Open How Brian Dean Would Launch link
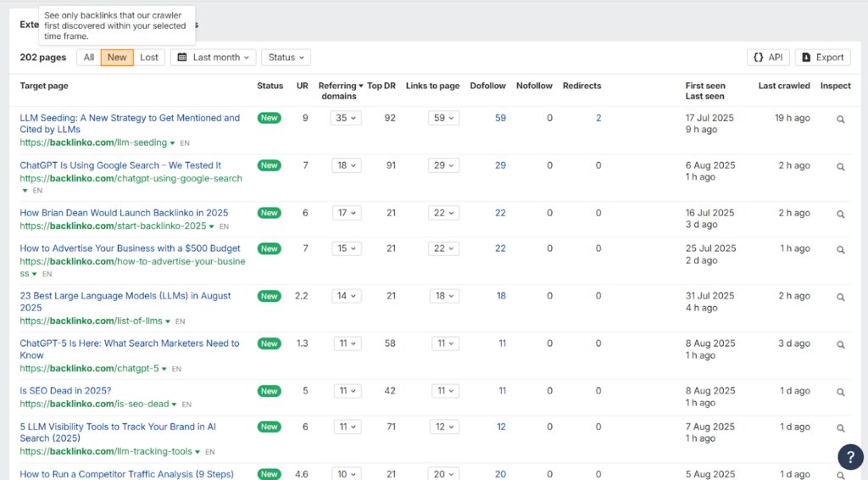The height and width of the screenshot is (480, 868). 124,213
